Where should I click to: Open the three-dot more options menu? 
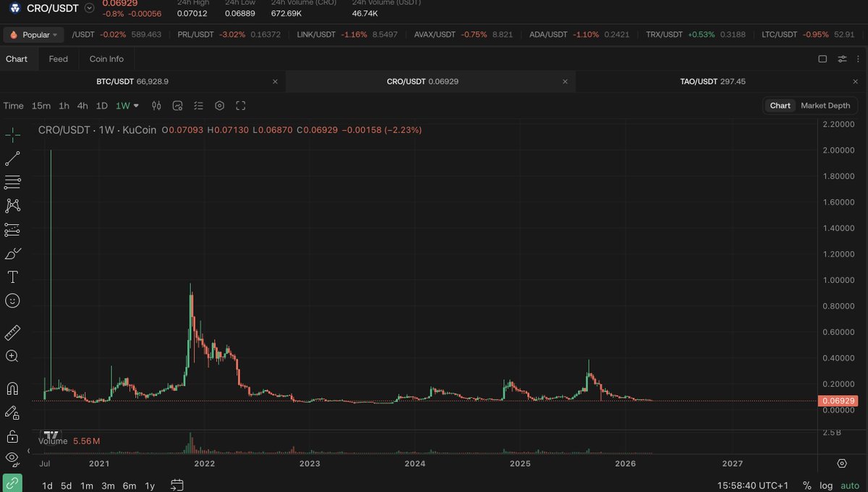point(859,59)
